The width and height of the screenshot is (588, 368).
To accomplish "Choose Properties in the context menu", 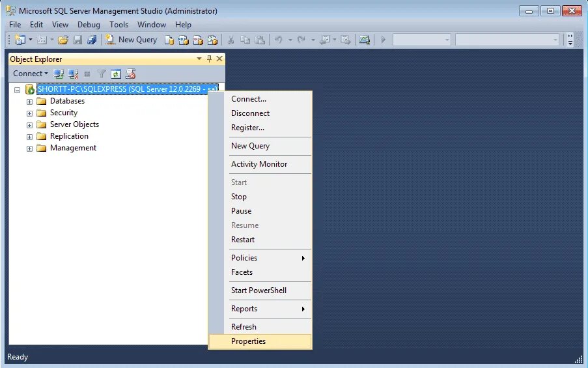I will [260, 341].
